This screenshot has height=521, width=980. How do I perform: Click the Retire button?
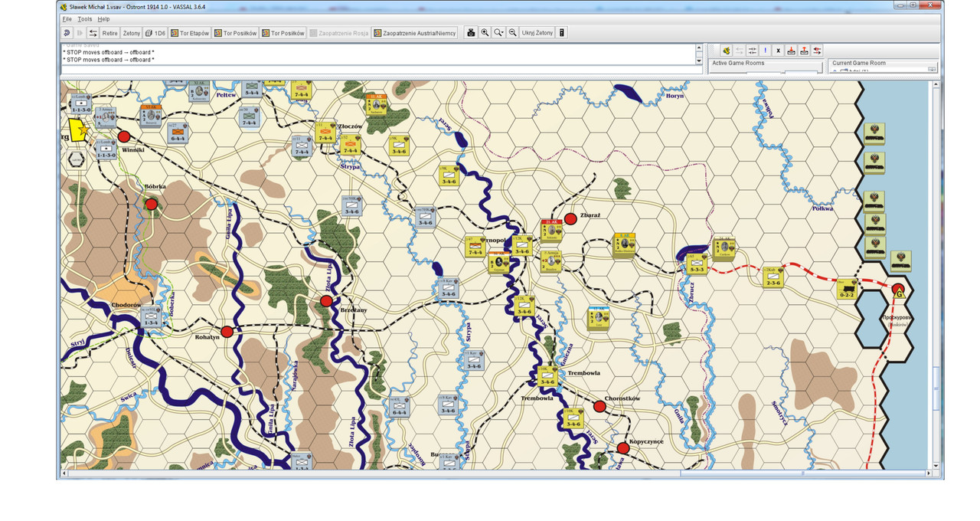[x=109, y=33]
